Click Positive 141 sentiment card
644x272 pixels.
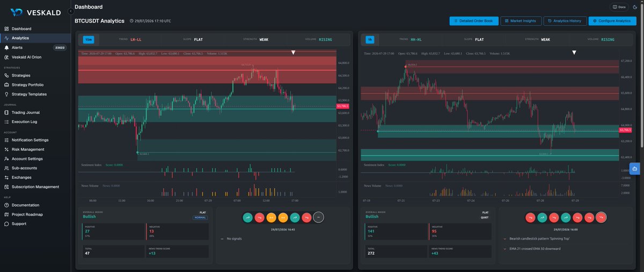tap(396, 232)
